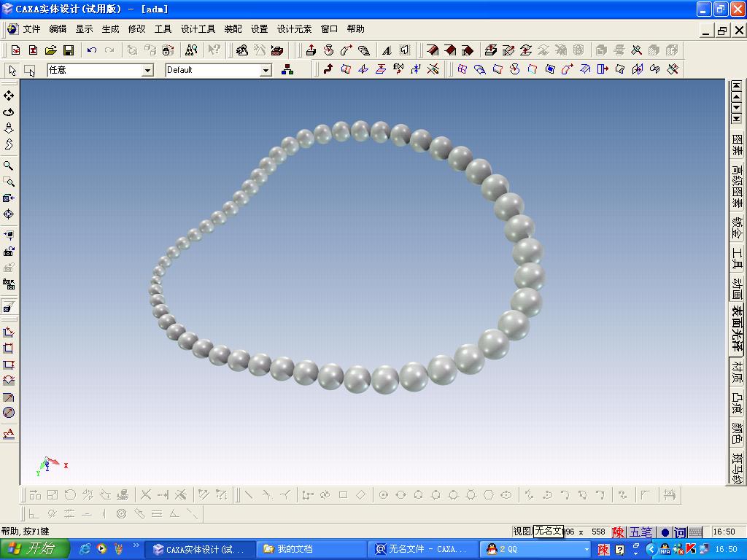Switch to the 材质 catalog tab
The width and height of the screenshot is (747, 560).
737,372
